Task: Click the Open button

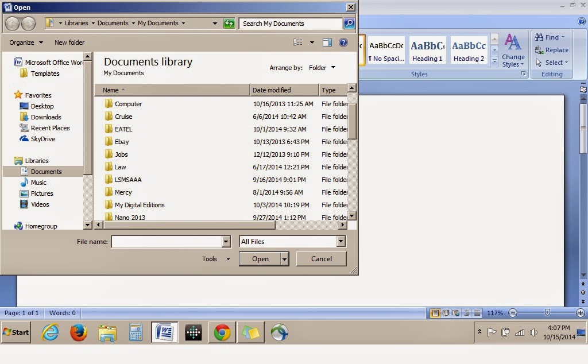Action: 260,259
